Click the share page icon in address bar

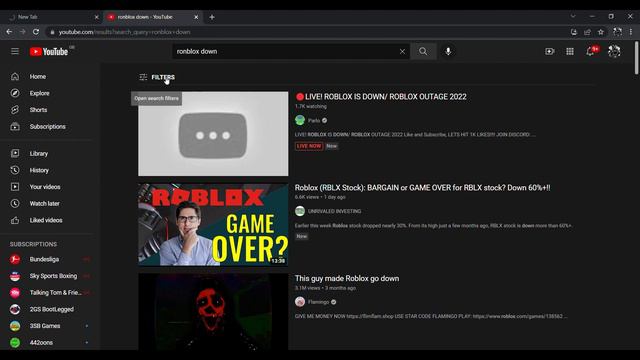point(587,32)
